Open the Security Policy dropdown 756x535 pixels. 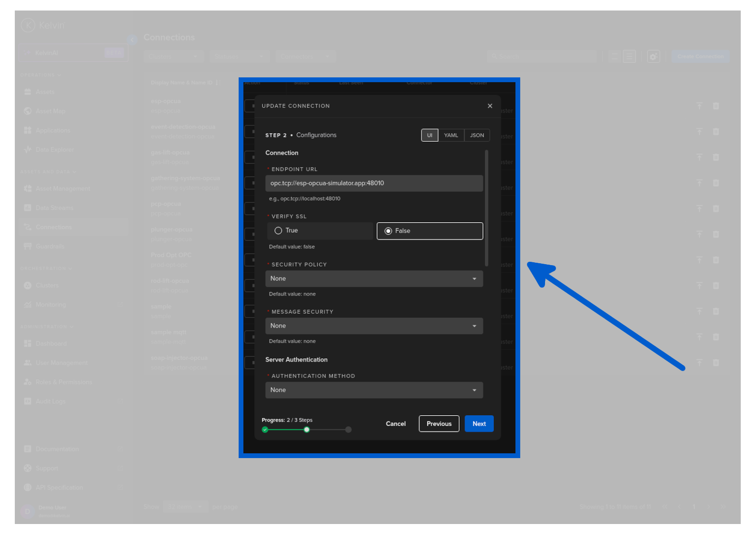click(374, 278)
